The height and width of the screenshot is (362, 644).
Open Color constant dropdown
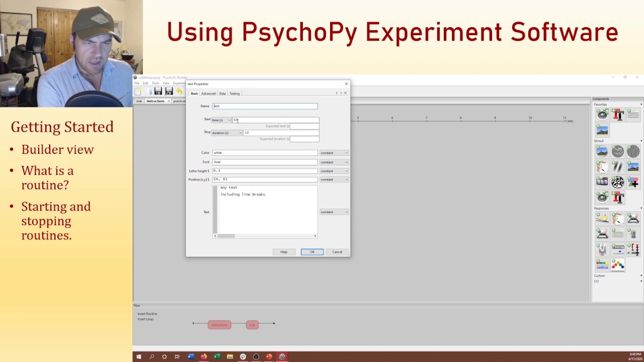[x=334, y=153]
